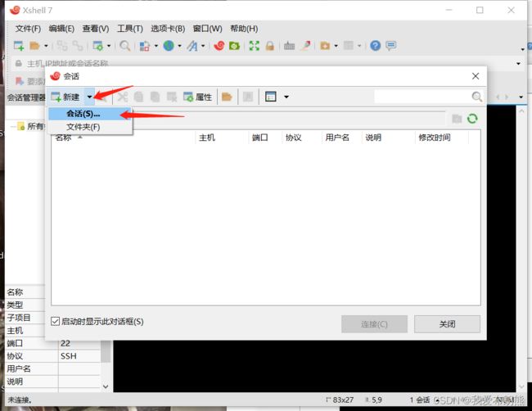The height and width of the screenshot is (411, 532).
Task: Click the highlighter pen icon in toolbar
Action: click(305, 46)
